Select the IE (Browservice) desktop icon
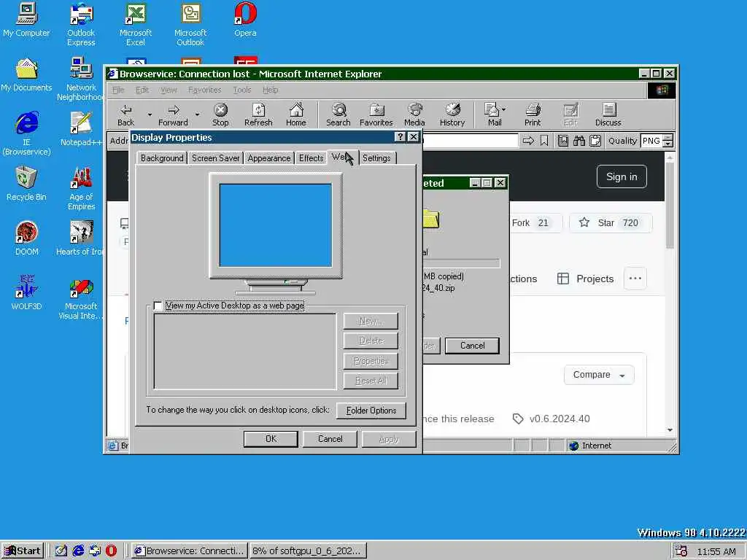747x560 pixels. coord(26,133)
